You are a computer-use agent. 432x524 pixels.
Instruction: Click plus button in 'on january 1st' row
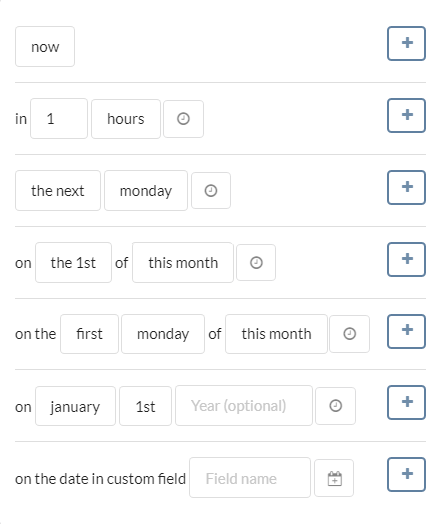point(406,402)
